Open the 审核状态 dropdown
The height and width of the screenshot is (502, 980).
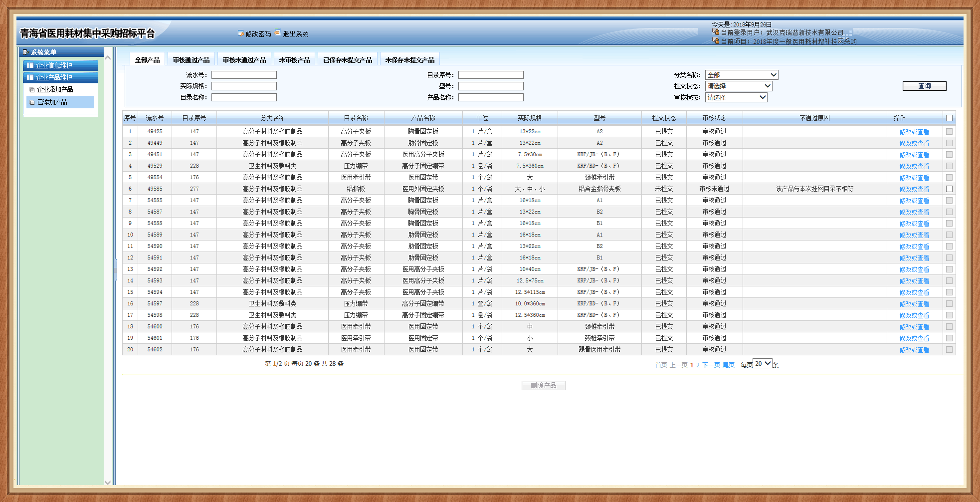coord(736,97)
